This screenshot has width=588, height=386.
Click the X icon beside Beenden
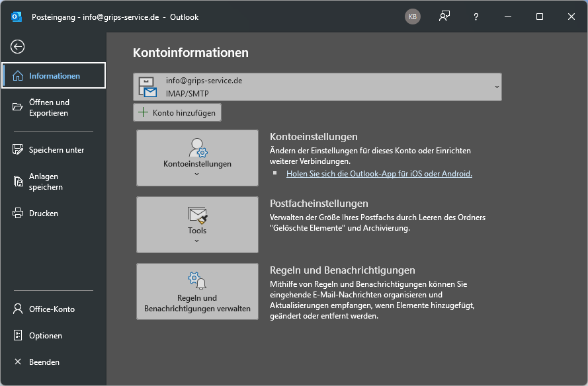18,362
